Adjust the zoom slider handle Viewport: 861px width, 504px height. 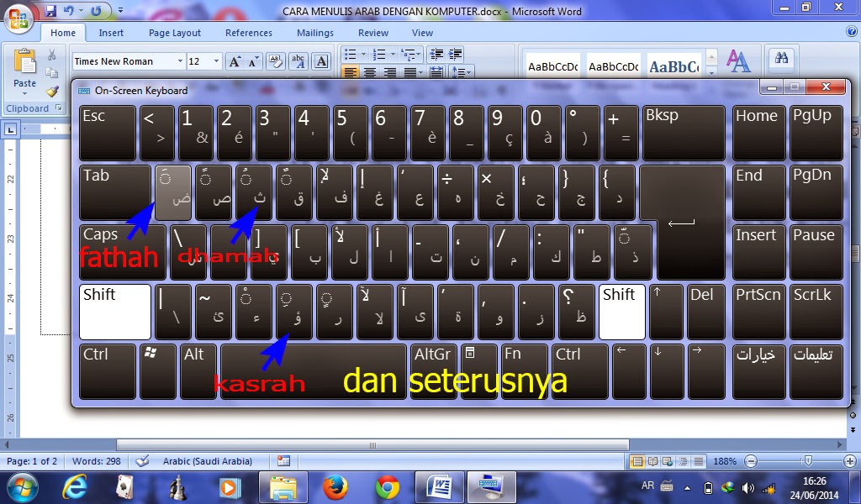click(x=807, y=461)
